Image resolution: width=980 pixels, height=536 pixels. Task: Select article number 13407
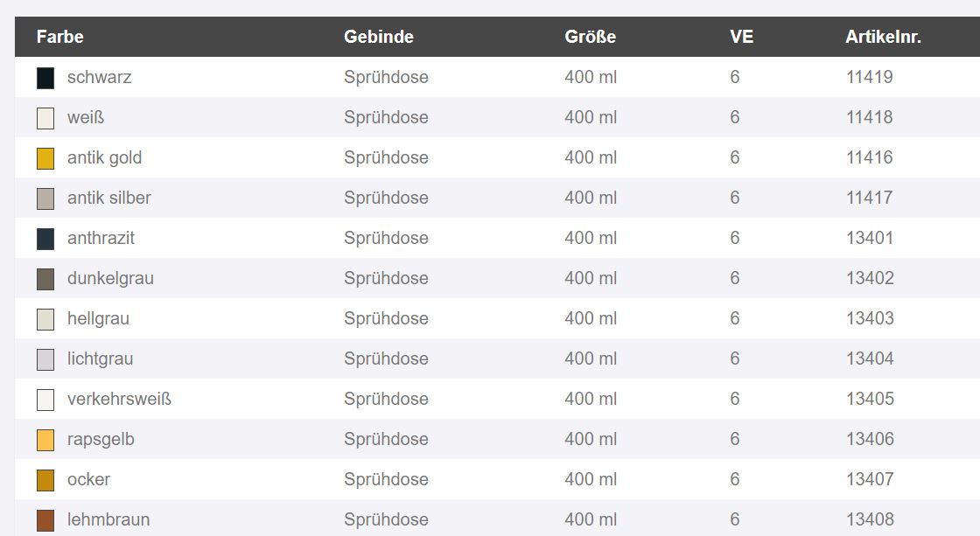[870, 479]
